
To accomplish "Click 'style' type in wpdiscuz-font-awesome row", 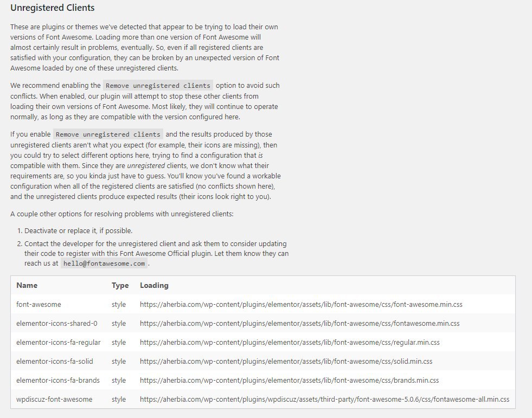I will (x=119, y=400).
